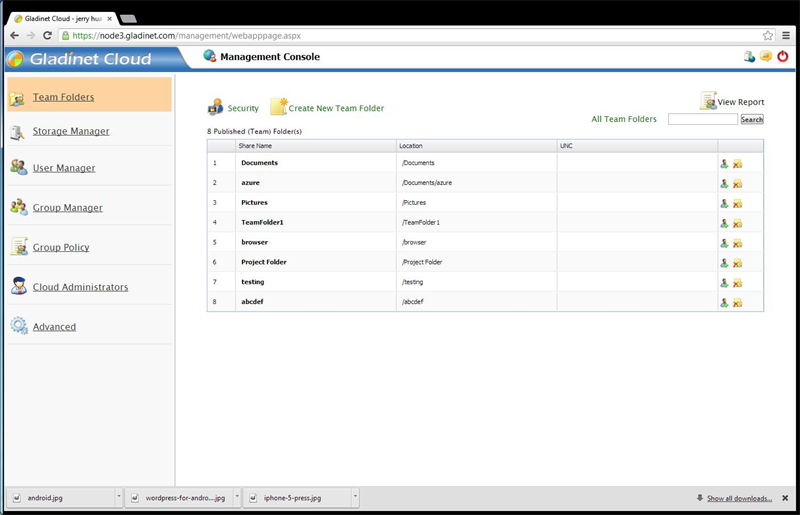The height and width of the screenshot is (515, 800).
Task: Click the Security icon
Action: pos(215,107)
